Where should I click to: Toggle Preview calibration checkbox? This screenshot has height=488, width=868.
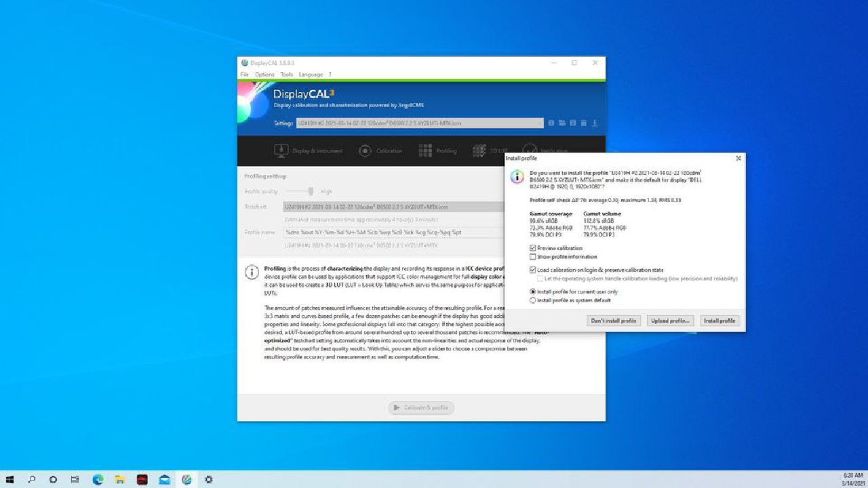pos(533,249)
